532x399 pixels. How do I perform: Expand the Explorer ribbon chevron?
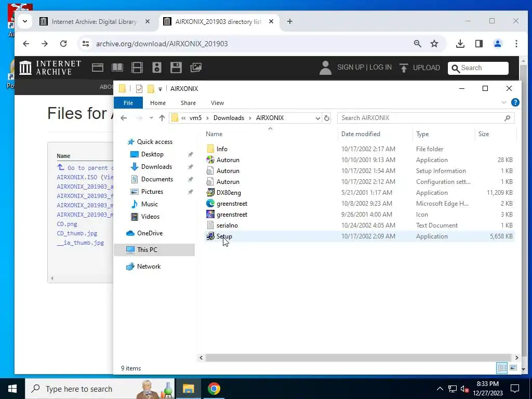tap(504, 102)
